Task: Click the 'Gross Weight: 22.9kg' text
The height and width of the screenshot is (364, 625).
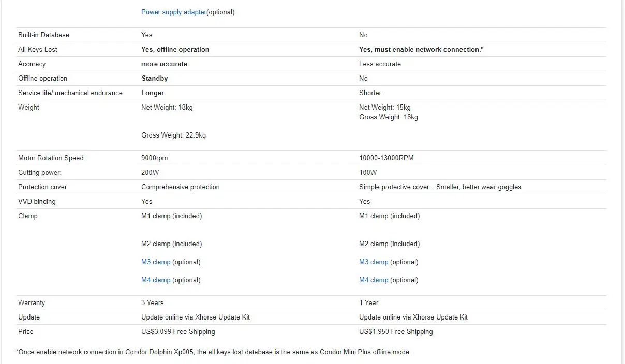Action: pos(173,135)
